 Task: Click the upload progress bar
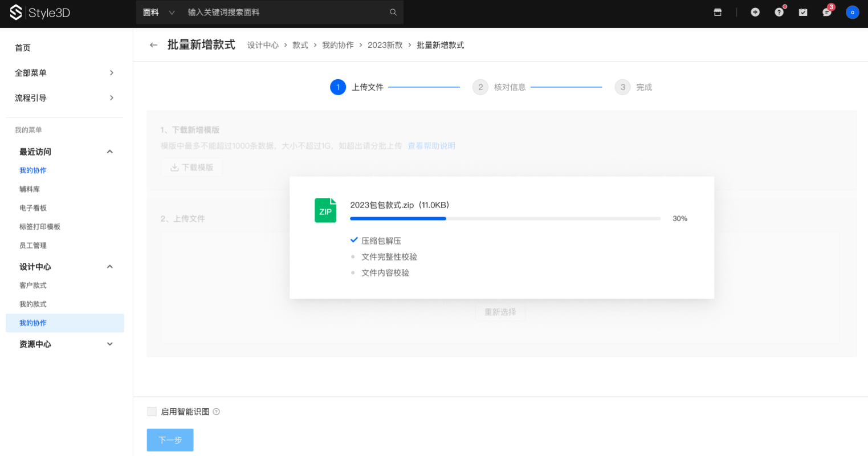[x=505, y=218]
